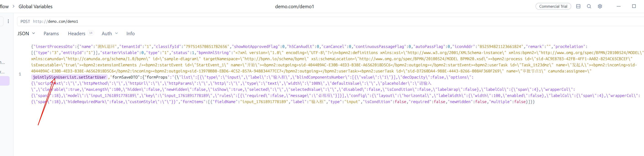Expand the JSON body type dropdown

click(33, 33)
